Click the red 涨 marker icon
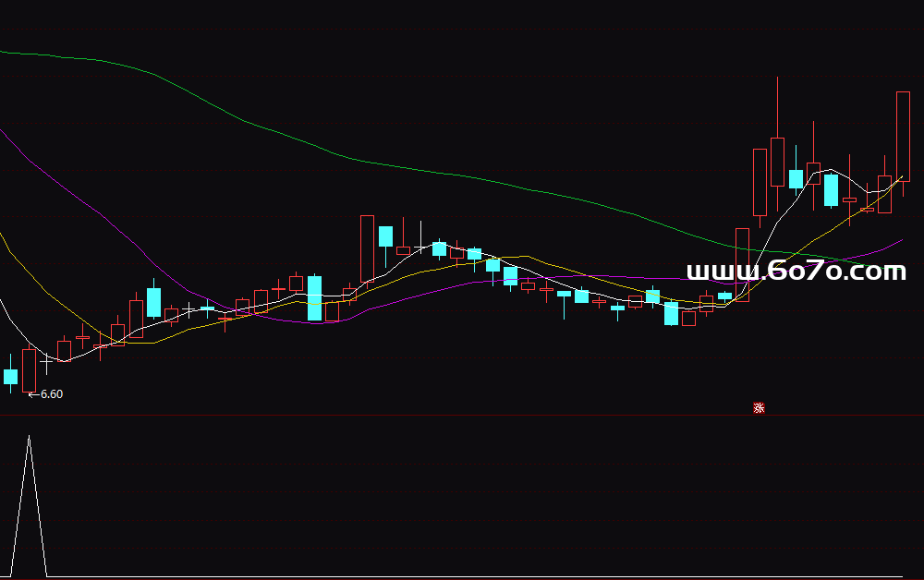This screenshot has width=924, height=580. click(x=759, y=408)
